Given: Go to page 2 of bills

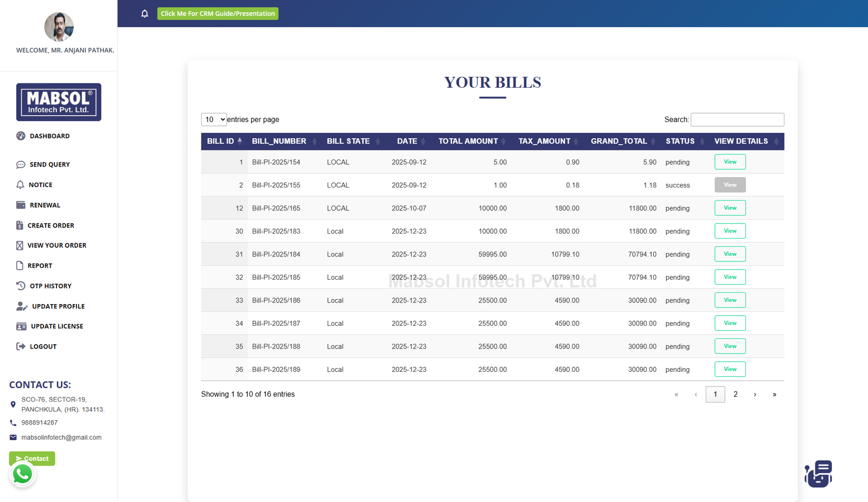Looking at the screenshot, I should (x=735, y=394).
